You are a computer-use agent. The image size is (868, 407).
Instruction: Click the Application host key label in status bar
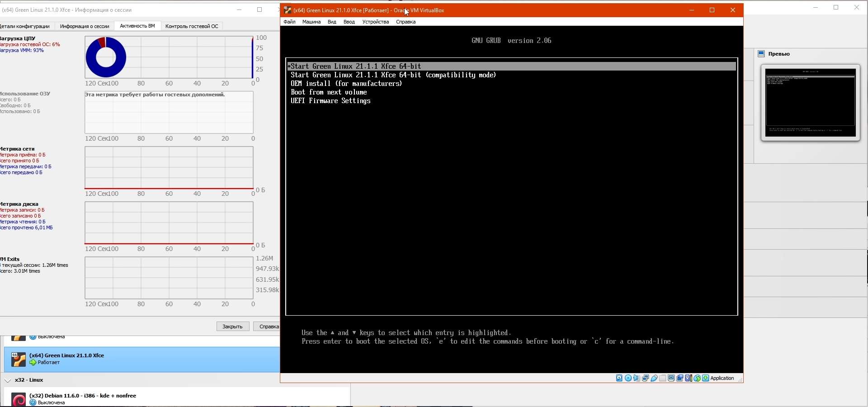point(722,378)
